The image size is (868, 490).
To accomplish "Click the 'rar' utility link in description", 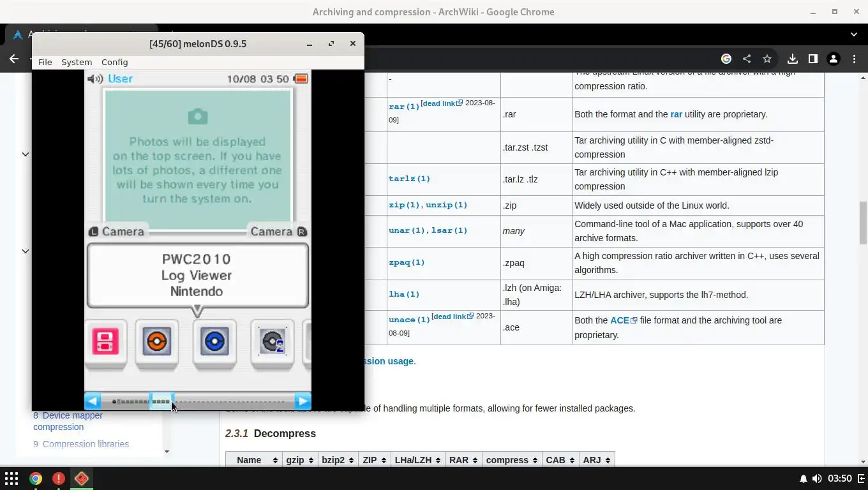I will 676,114.
